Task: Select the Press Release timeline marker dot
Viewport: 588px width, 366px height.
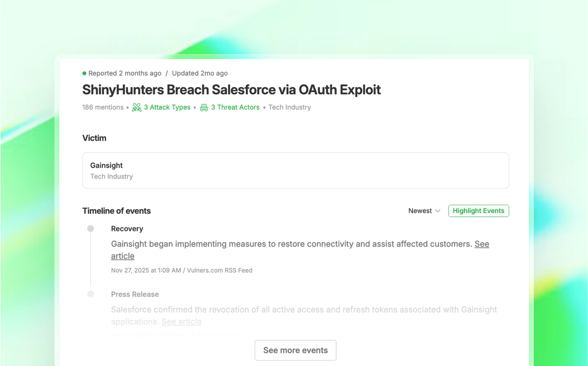Action: pyautogui.click(x=91, y=294)
